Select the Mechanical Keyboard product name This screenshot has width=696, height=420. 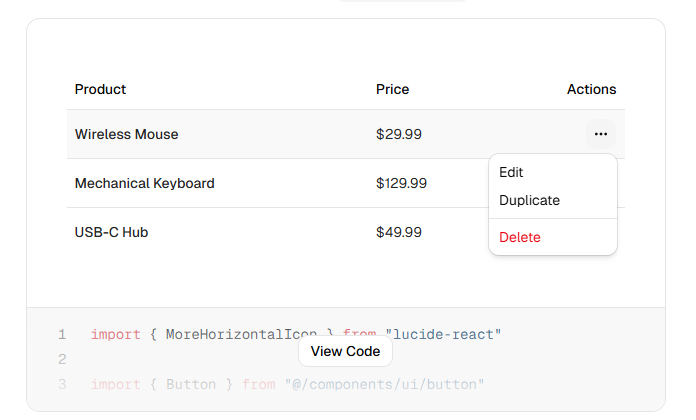pyautogui.click(x=144, y=183)
